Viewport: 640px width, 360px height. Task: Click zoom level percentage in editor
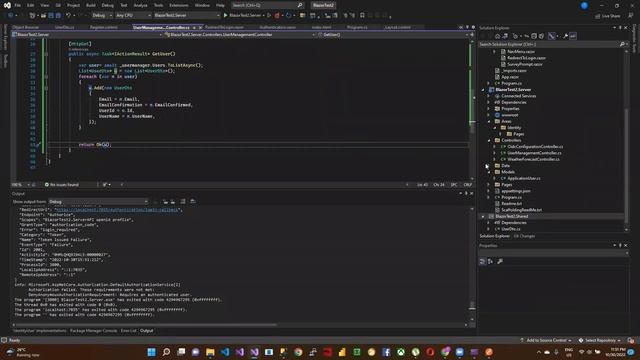tap(17, 185)
